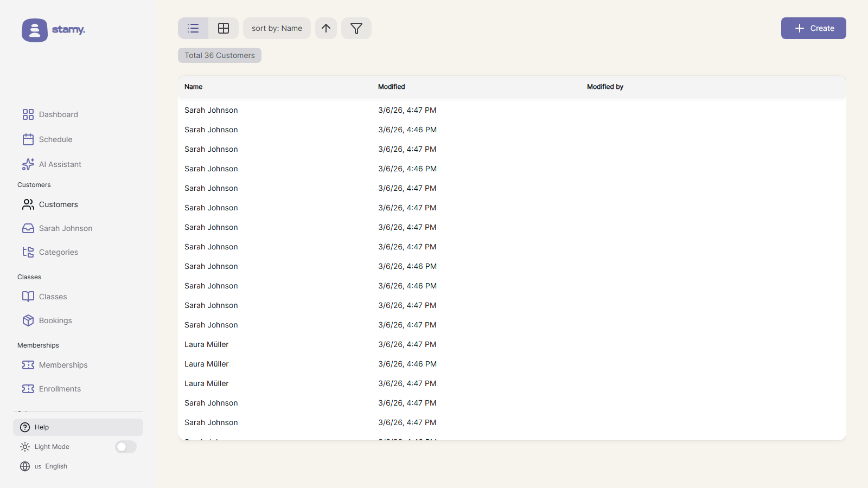Open Memberships in the sidebar
The height and width of the screenshot is (488, 868).
63,365
